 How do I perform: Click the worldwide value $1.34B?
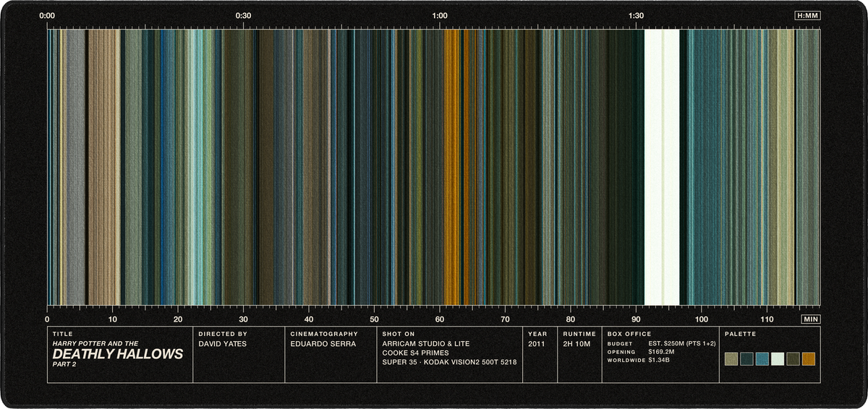click(x=659, y=359)
